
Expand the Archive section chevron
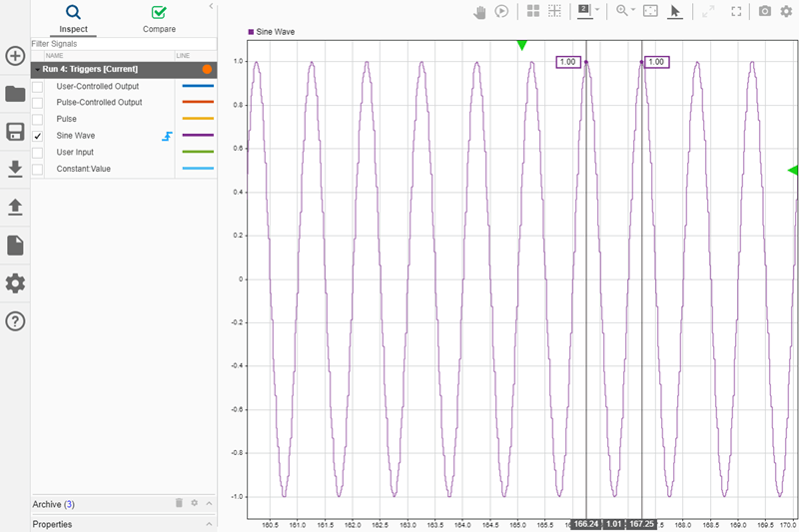coord(209,503)
